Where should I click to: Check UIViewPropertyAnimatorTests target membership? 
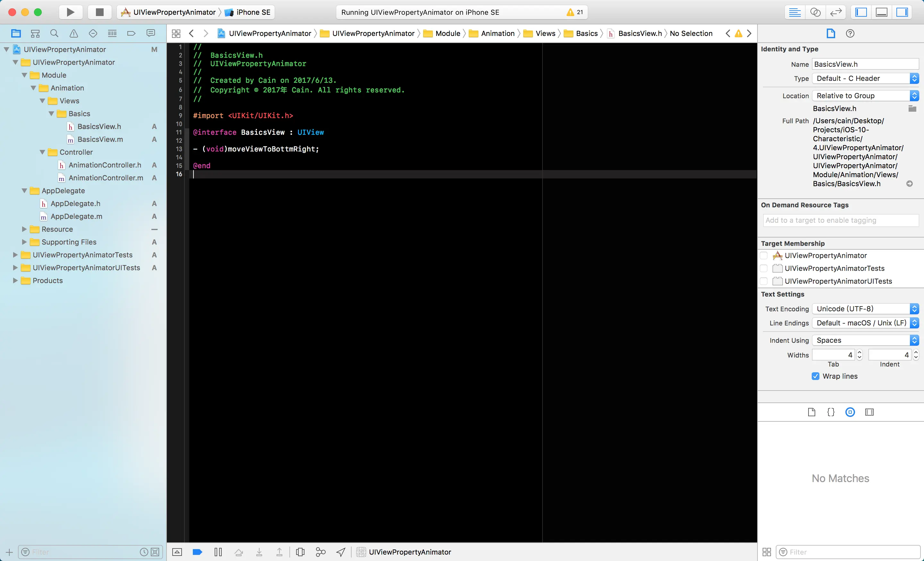coord(764,268)
